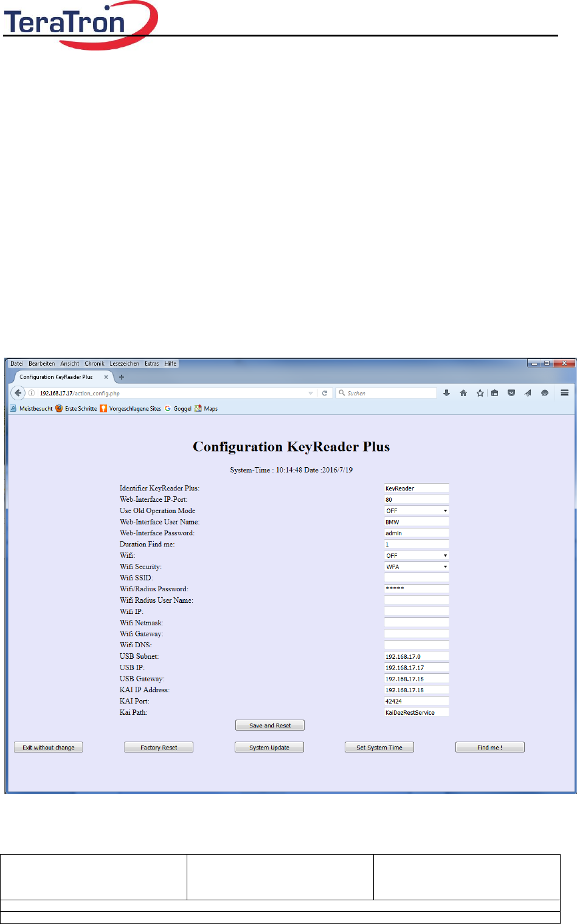Expand the Wifi OFF dropdown
Viewport: 577px width, 924px height.
416,555
